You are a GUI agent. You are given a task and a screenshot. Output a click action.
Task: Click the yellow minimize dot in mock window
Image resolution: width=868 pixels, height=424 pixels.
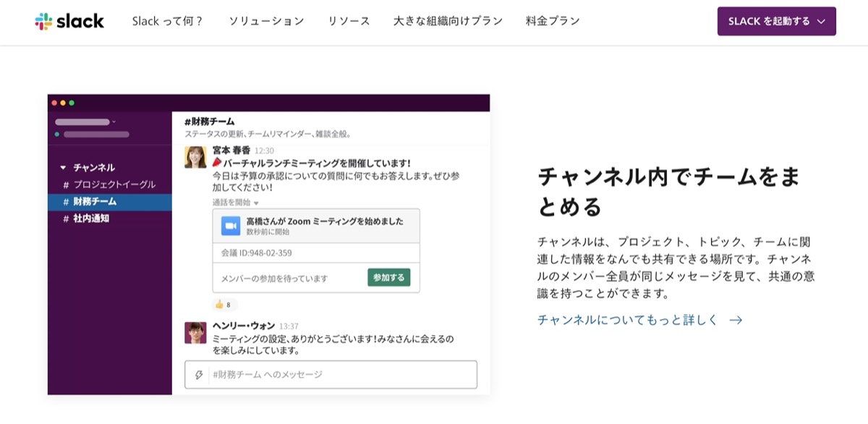pyautogui.click(x=63, y=103)
